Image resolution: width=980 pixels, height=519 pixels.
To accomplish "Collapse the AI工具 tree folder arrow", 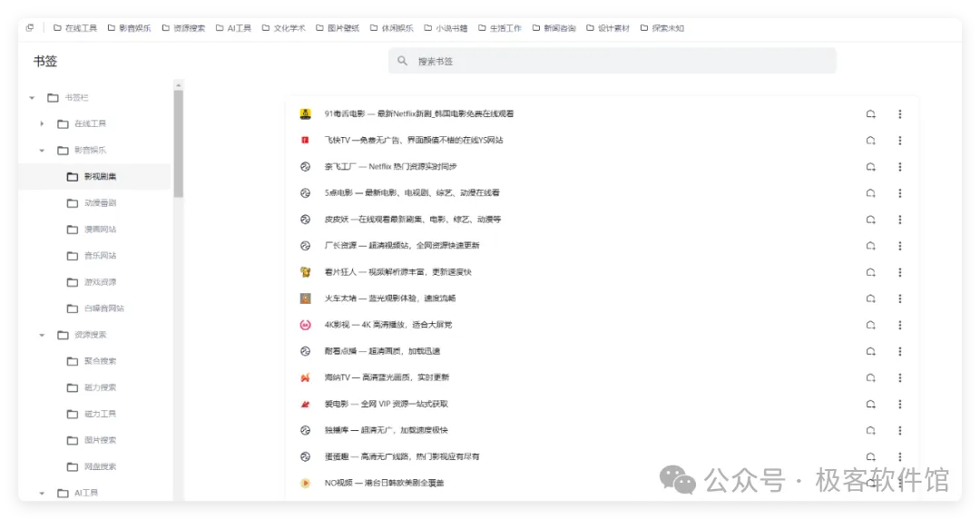I will [42, 493].
